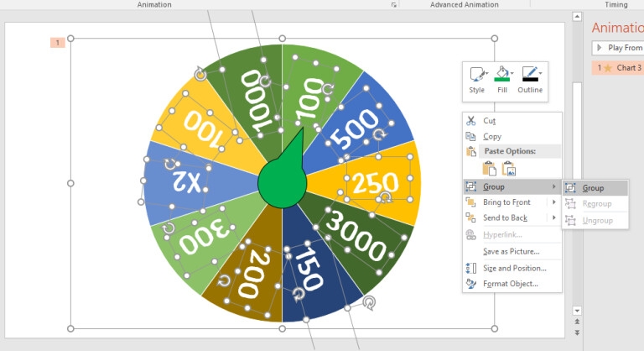Choose Copy from the context menu
The width and height of the screenshot is (644, 351).
click(x=512, y=136)
